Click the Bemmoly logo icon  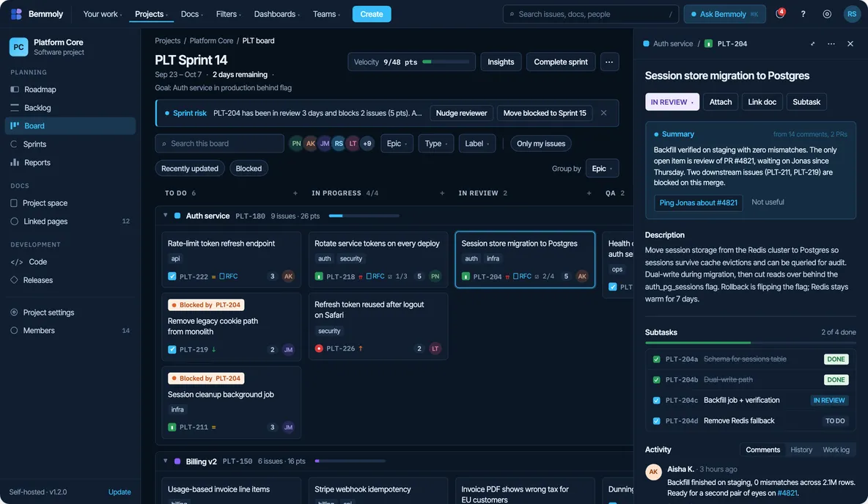click(x=17, y=14)
